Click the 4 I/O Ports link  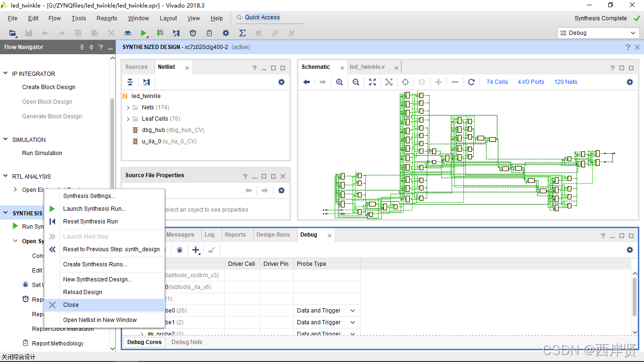click(531, 82)
